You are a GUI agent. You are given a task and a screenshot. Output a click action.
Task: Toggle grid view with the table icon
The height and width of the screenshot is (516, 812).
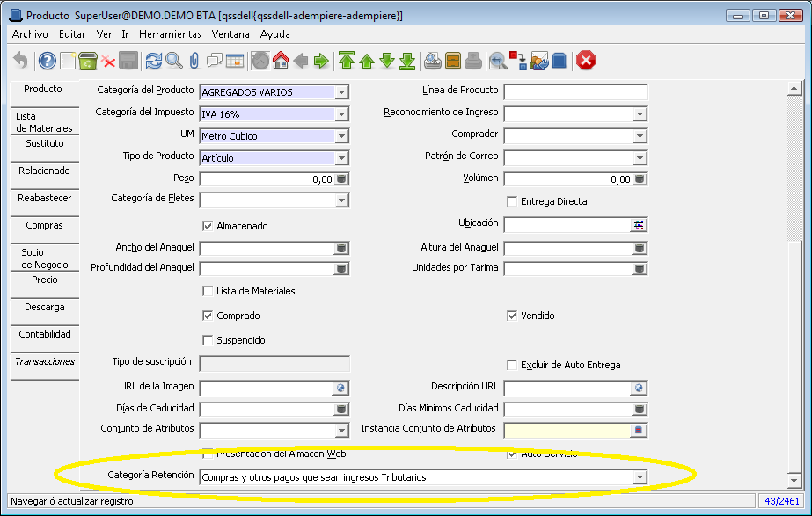click(235, 61)
